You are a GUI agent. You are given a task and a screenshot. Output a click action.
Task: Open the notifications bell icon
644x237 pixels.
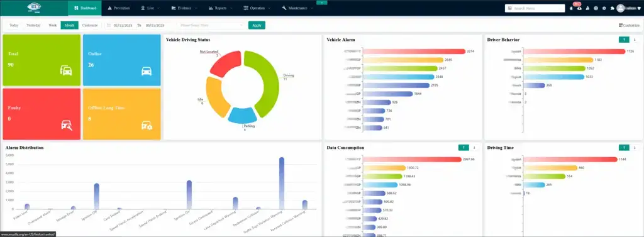point(571,8)
